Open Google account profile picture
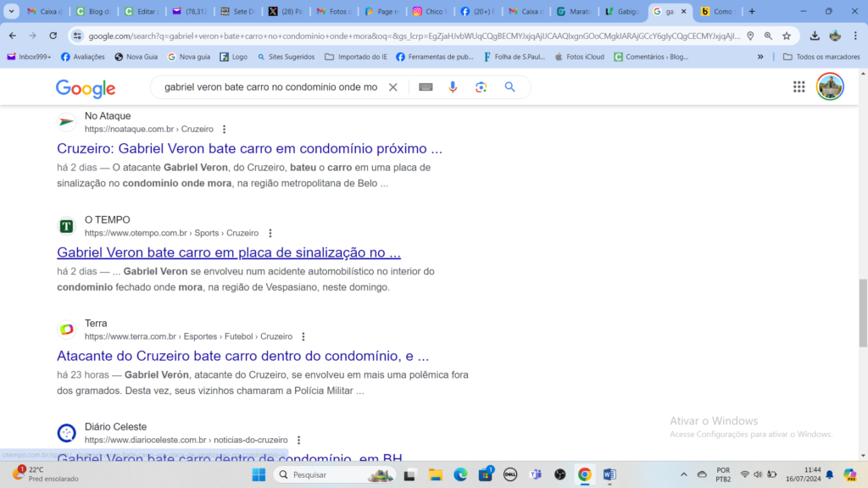Viewport: 868px width, 488px height. coord(830,87)
